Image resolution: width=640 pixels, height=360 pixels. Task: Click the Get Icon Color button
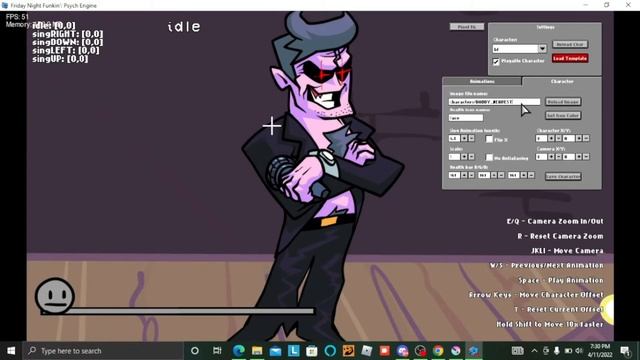563,116
